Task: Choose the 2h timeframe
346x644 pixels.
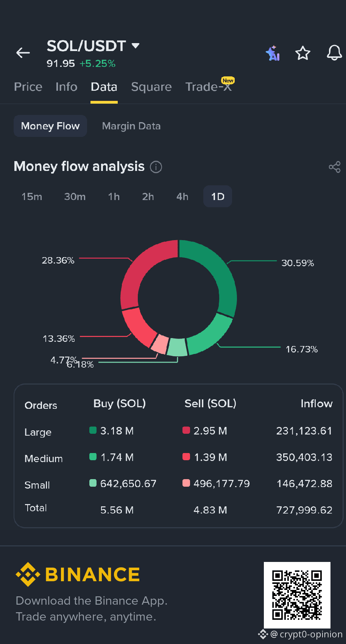Action: click(x=148, y=197)
